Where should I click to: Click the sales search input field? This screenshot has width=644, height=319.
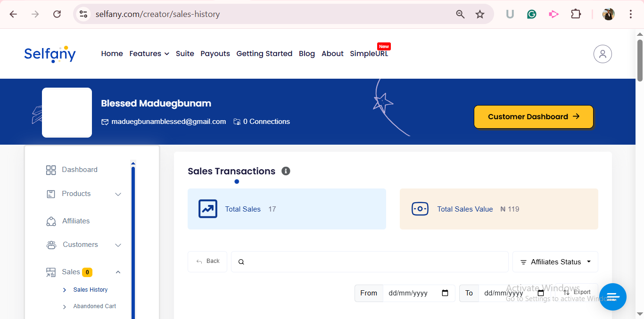coord(370,262)
